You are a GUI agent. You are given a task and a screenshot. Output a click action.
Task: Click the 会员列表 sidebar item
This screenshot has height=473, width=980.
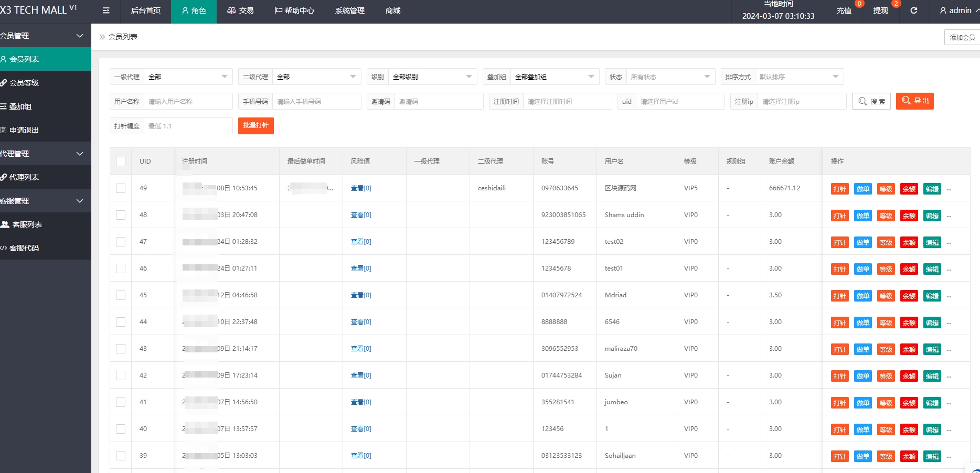(x=46, y=59)
